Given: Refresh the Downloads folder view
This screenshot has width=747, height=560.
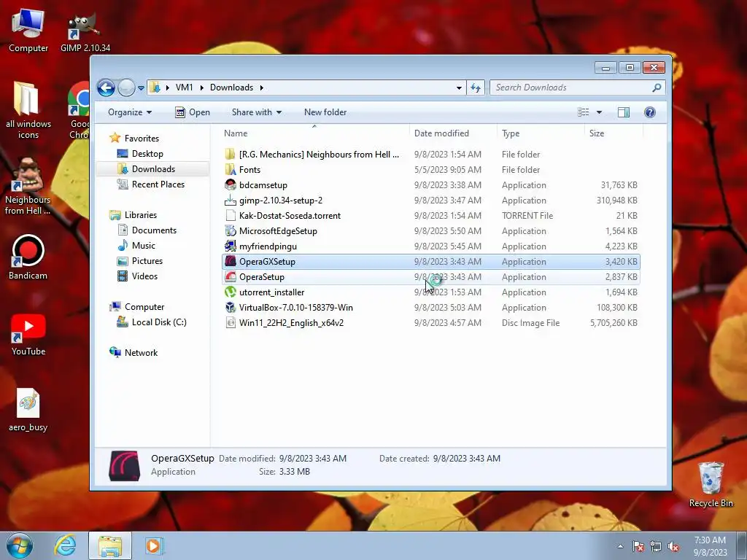Looking at the screenshot, I should point(476,87).
